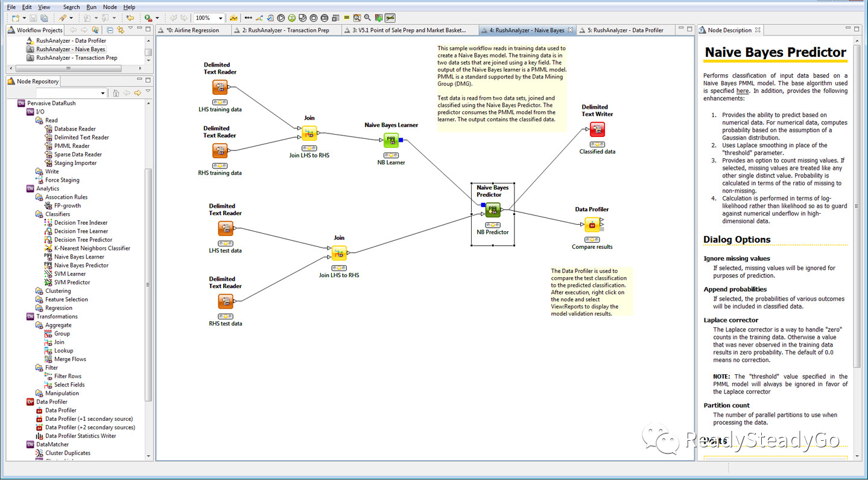Click forward arrow in Node Repository toolbar
868x480 pixels.
click(x=138, y=93)
